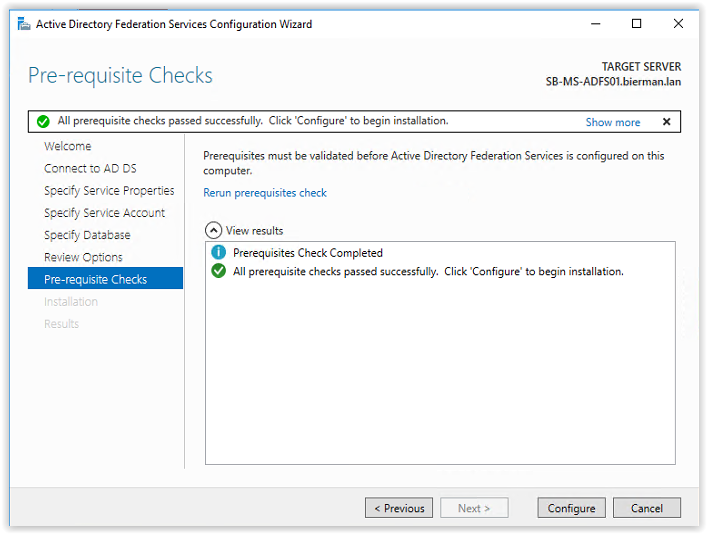Click the green checkmark in results list
The image size is (707, 534).
[x=218, y=271]
